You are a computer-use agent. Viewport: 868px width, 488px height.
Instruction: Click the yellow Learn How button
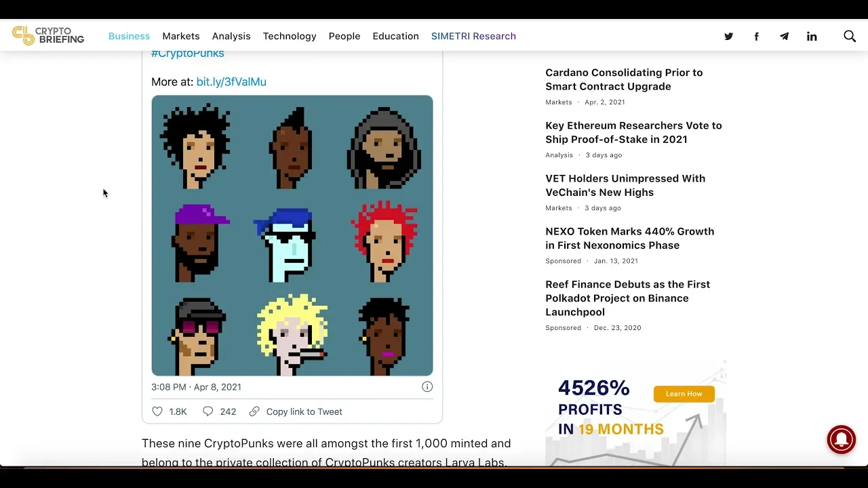pyautogui.click(x=684, y=394)
